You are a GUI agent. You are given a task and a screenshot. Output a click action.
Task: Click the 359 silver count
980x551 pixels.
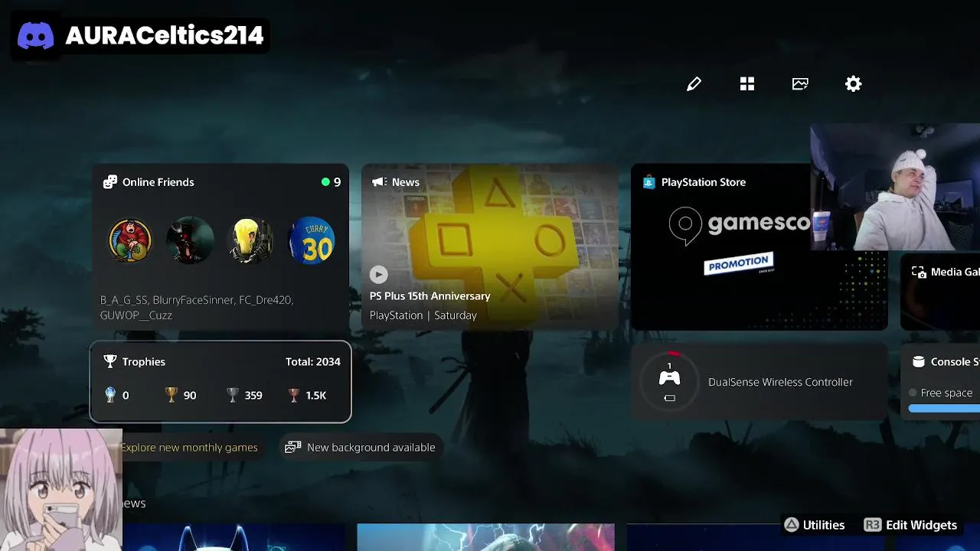coord(253,396)
